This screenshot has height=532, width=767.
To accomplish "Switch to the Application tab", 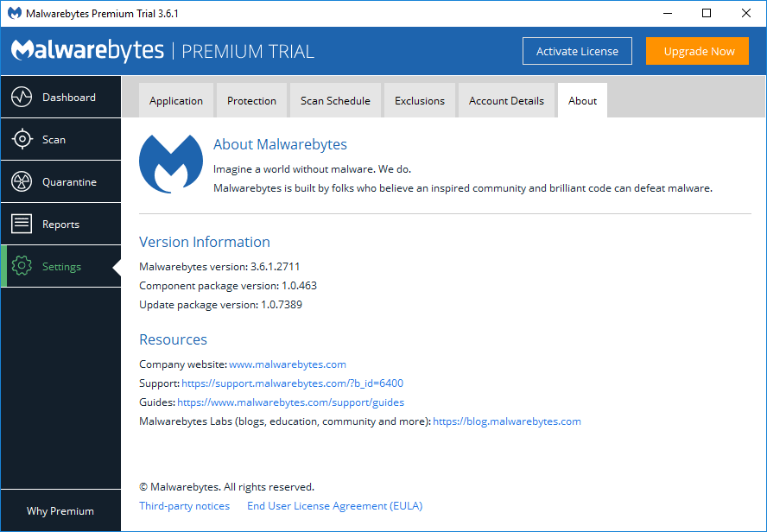I will pos(176,100).
